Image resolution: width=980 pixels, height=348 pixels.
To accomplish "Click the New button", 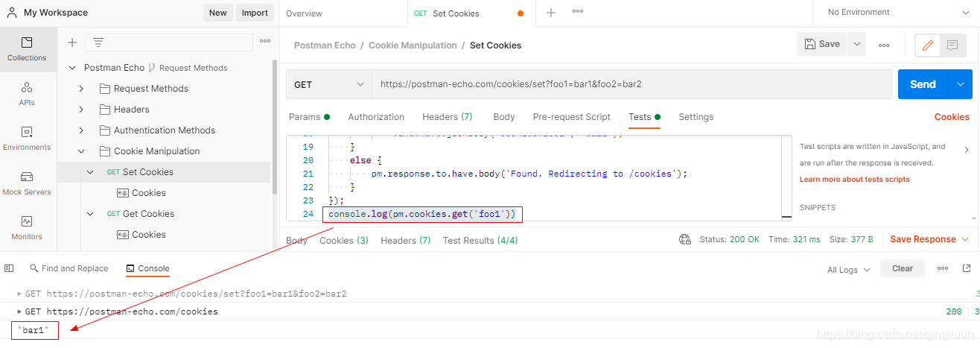I will coord(217,13).
